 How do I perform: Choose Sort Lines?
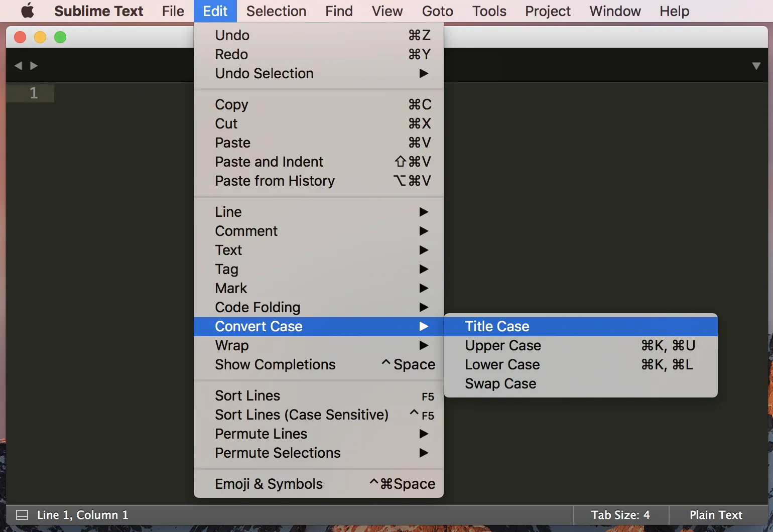pos(319,395)
